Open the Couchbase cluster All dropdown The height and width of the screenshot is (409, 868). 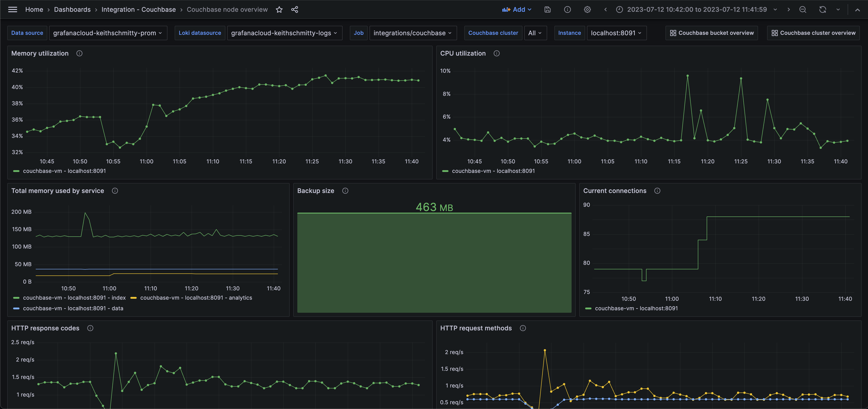coord(535,33)
